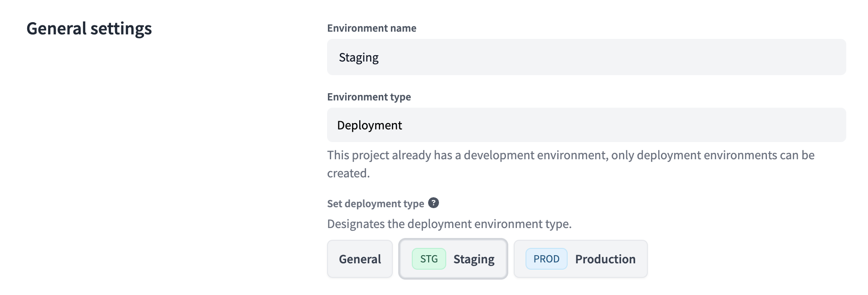
Task: Open the Environment type field showing Deployment
Action: tap(586, 125)
